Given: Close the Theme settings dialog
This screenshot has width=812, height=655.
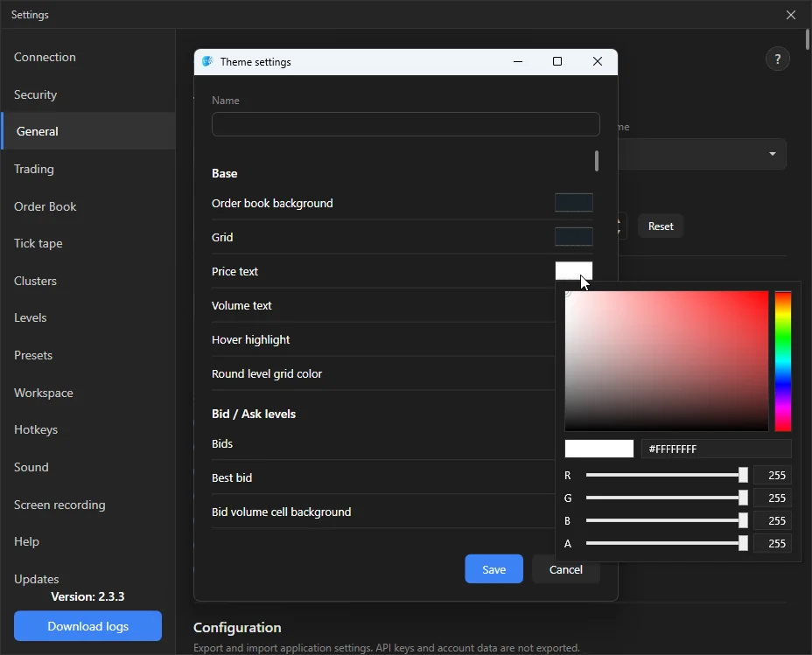Looking at the screenshot, I should coord(597,61).
